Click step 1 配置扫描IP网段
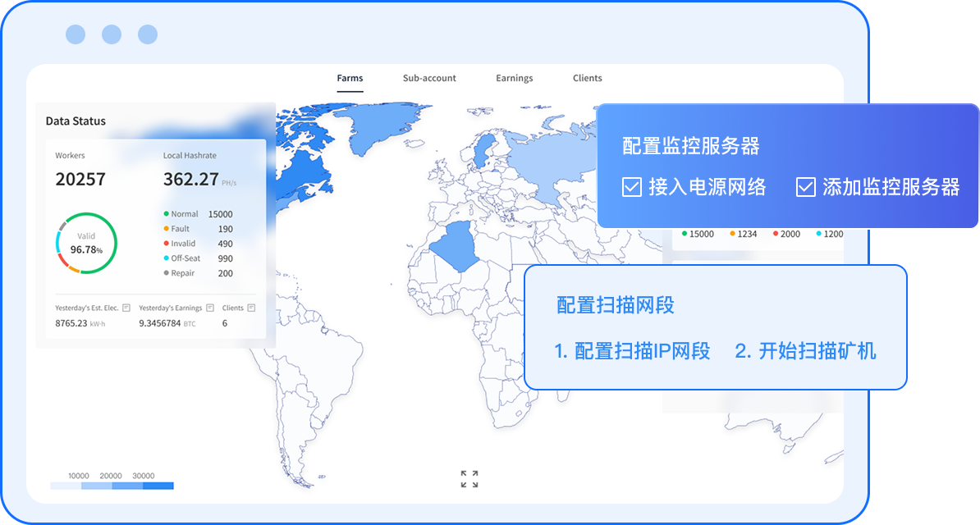980x525 pixels. tap(632, 352)
